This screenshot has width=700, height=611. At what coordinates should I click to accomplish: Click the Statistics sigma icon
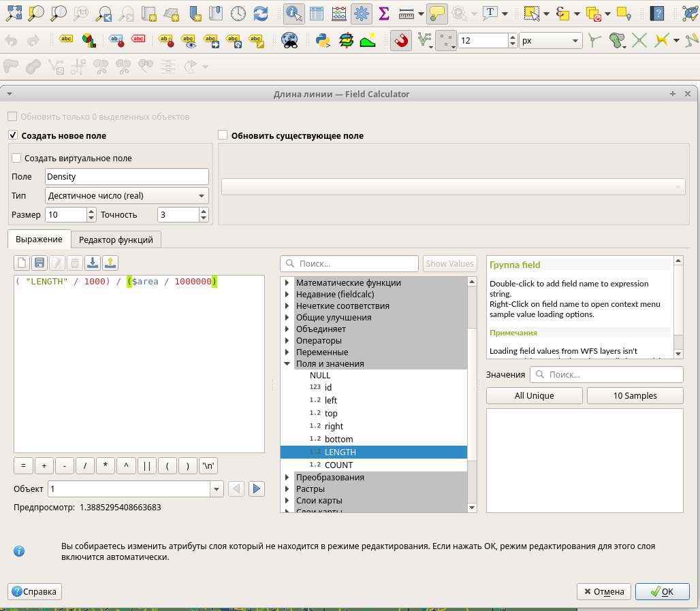click(384, 13)
